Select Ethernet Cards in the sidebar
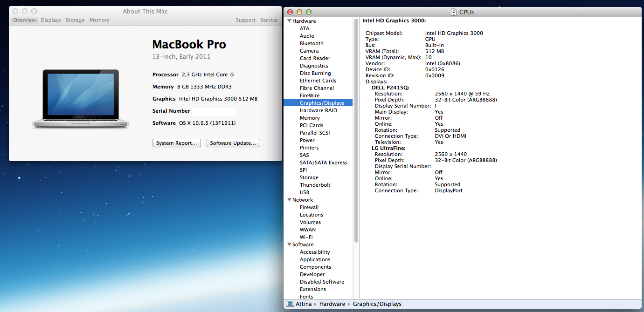This screenshot has width=644, height=312. click(x=318, y=81)
